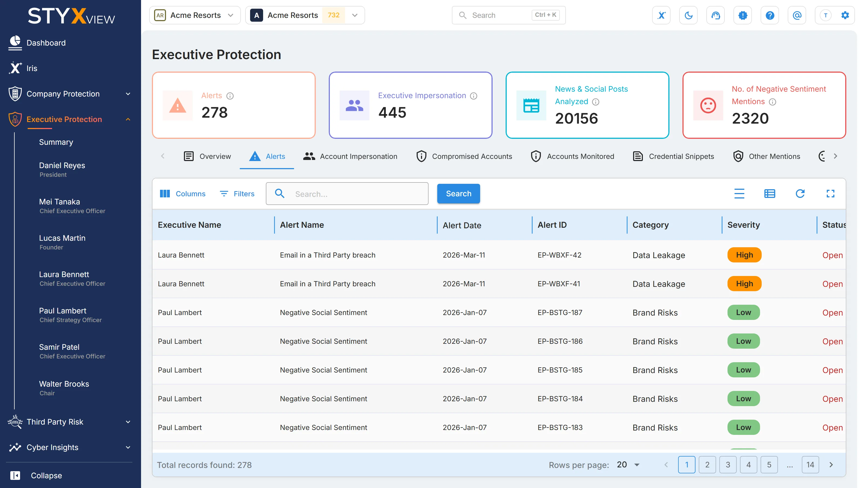
Task: Open Summary under Executive Protection
Action: click(56, 142)
